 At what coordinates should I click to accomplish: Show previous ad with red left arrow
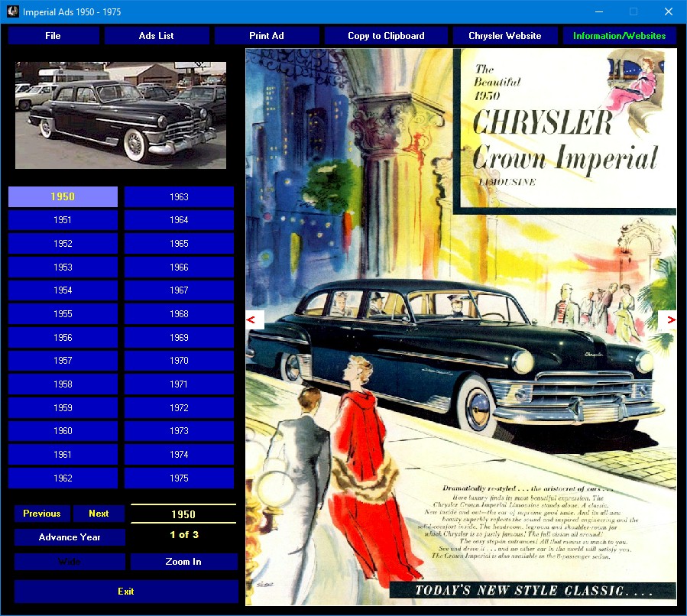(255, 319)
